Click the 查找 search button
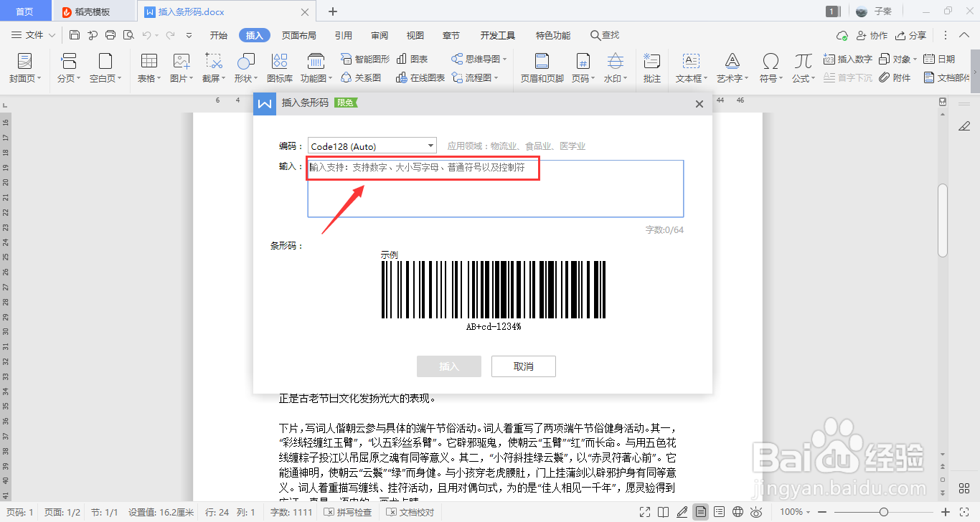 coord(605,35)
